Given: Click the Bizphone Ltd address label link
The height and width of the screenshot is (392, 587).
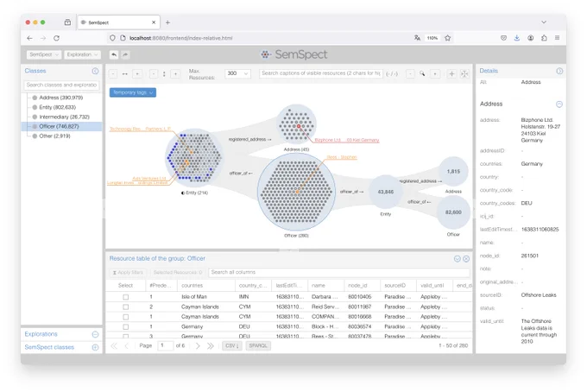Looking at the screenshot, I should coord(347,140).
